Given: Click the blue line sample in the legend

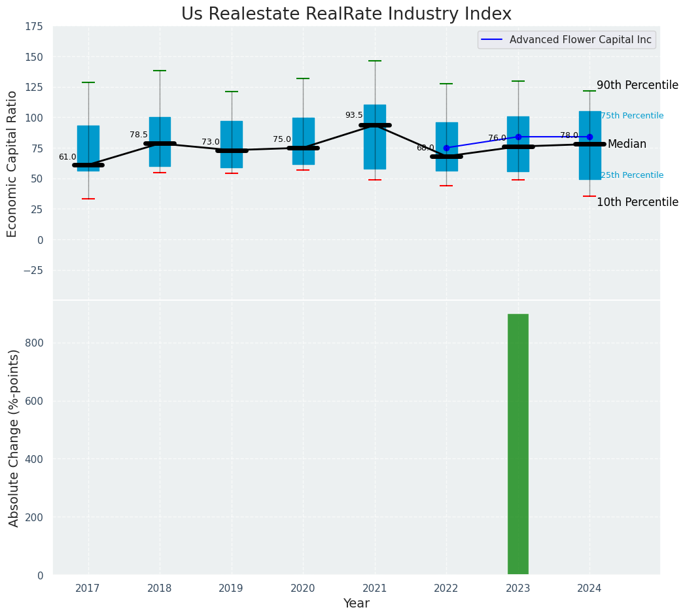Looking at the screenshot, I should (493, 40).
